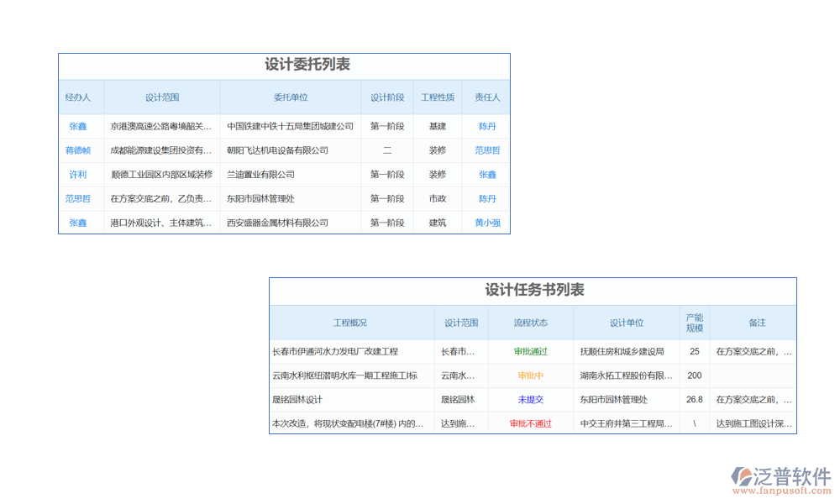This screenshot has height=504, width=840.
Task: Click the 委托单位 column header
Action: 291,97
